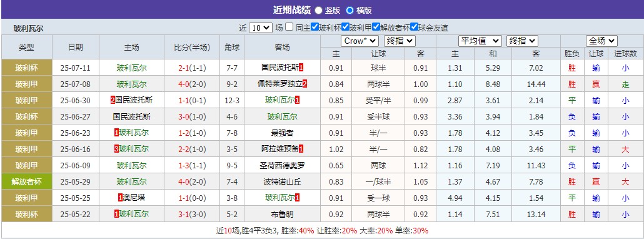Open the 平均值 dropdown
This screenshot has height=239, width=644.
point(480,41)
